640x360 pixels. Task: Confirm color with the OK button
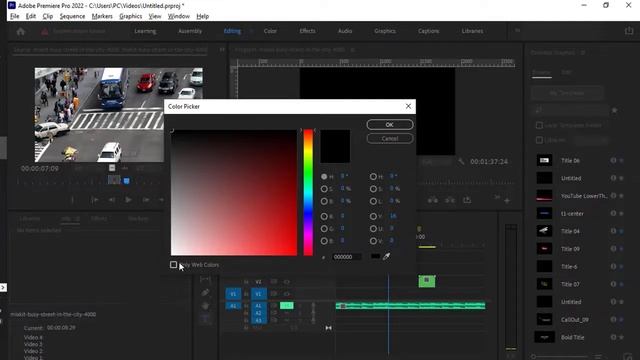pos(390,124)
